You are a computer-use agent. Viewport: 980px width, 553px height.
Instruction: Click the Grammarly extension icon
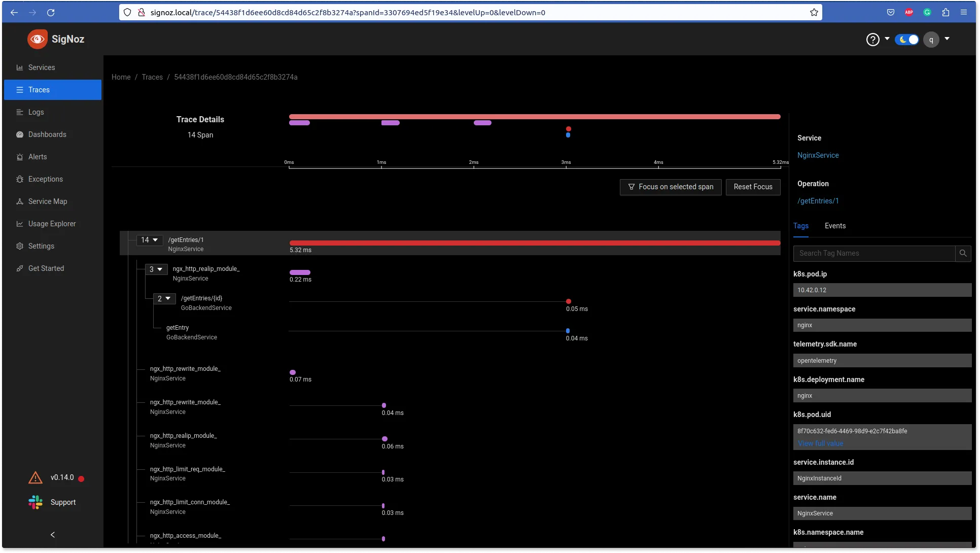coord(927,12)
